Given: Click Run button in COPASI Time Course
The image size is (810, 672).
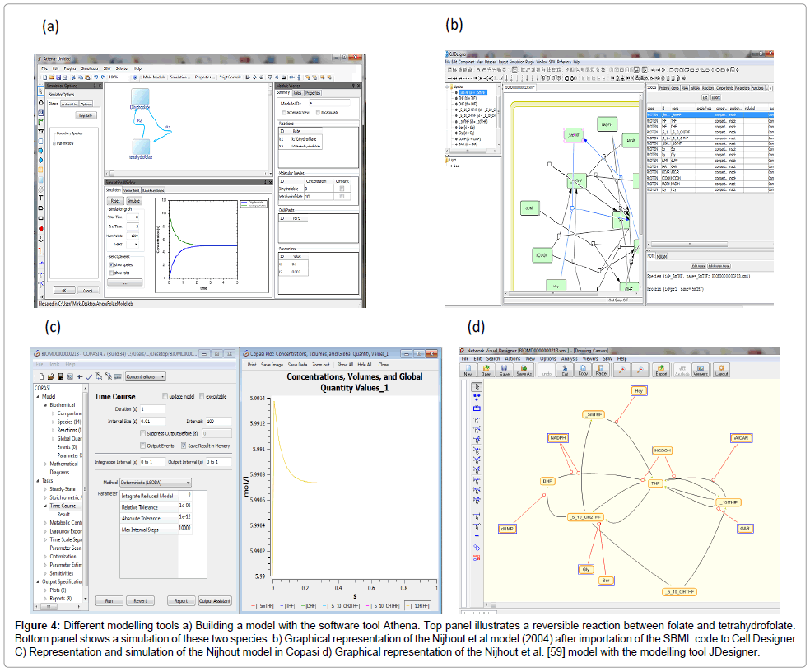Looking at the screenshot, I should click(x=109, y=600).
